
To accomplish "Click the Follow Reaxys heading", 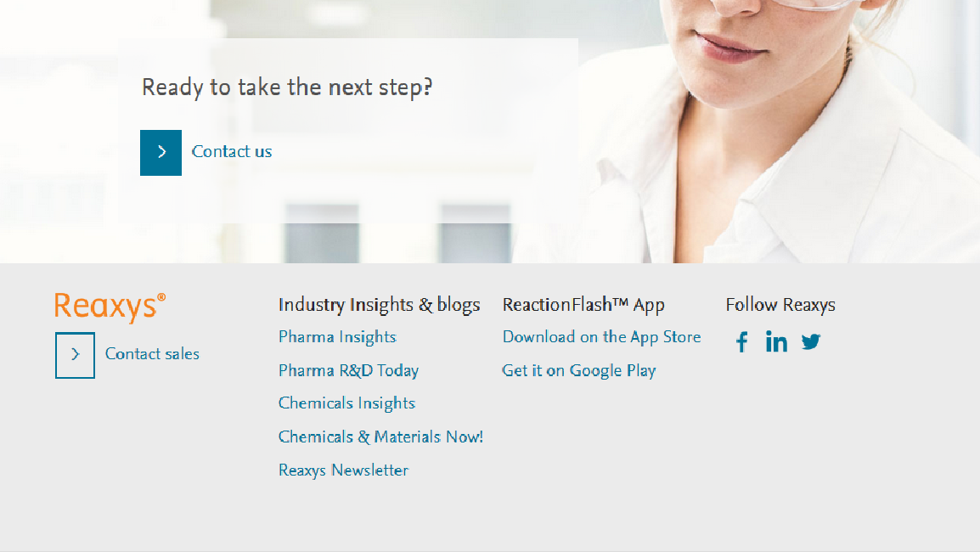I will [780, 304].
